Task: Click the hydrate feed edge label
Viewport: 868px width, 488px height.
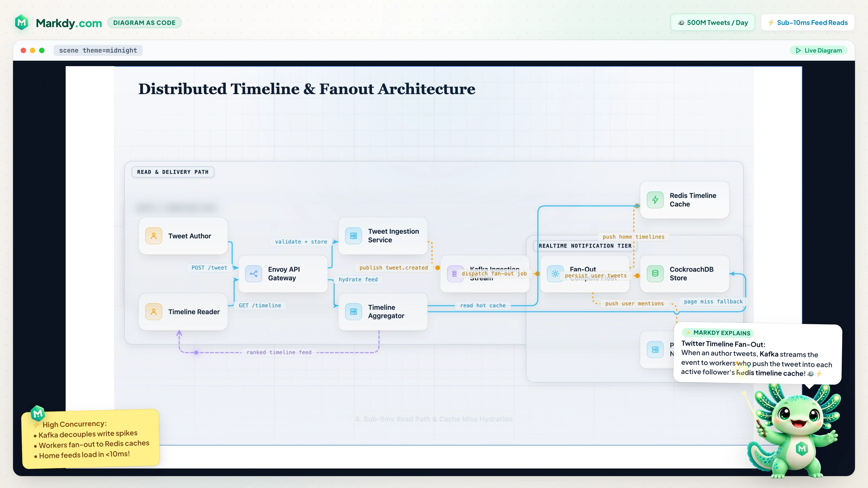Action: click(358, 279)
